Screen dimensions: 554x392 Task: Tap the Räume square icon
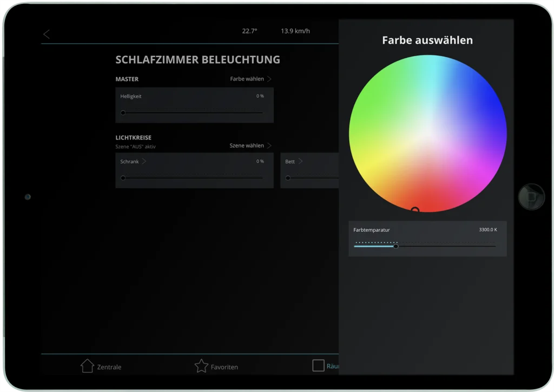[319, 366]
